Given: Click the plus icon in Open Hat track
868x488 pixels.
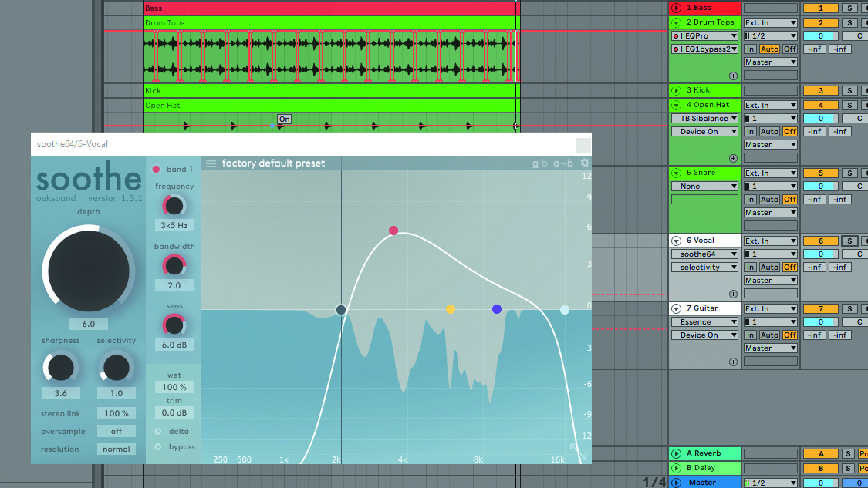Looking at the screenshot, I should (x=733, y=158).
